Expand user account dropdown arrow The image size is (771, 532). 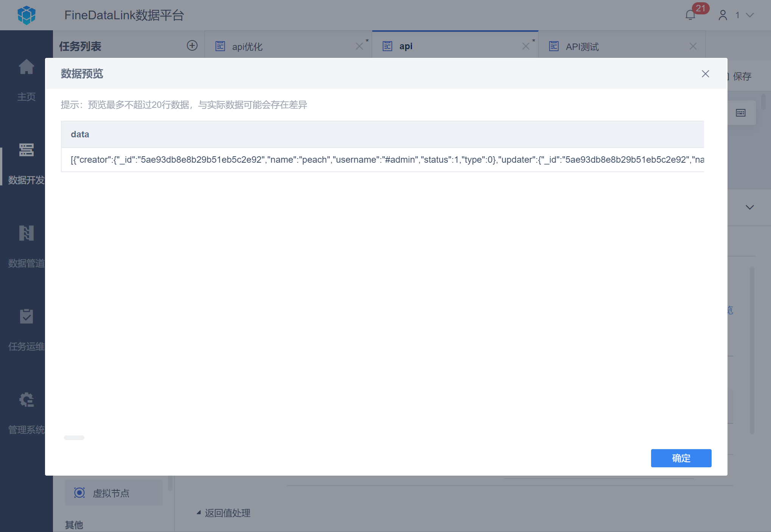tap(750, 15)
